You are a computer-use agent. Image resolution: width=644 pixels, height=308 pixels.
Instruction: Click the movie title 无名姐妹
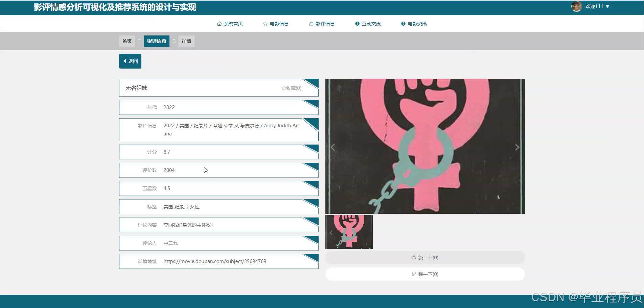click(137, 88)
